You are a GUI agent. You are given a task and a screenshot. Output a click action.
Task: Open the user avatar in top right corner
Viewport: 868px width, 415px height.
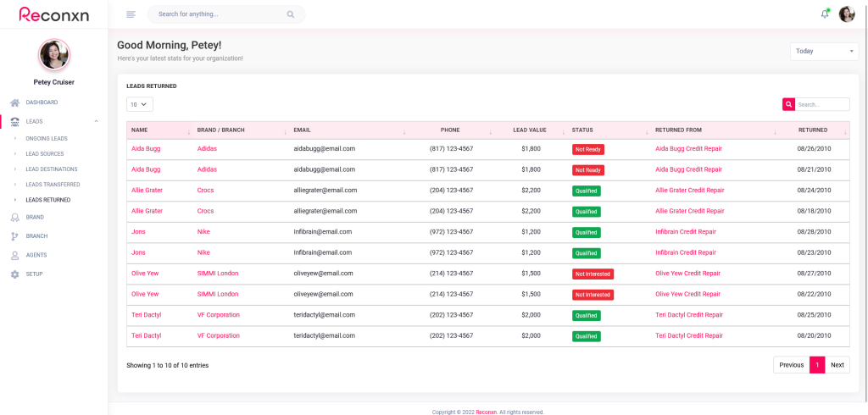point(847,14)
